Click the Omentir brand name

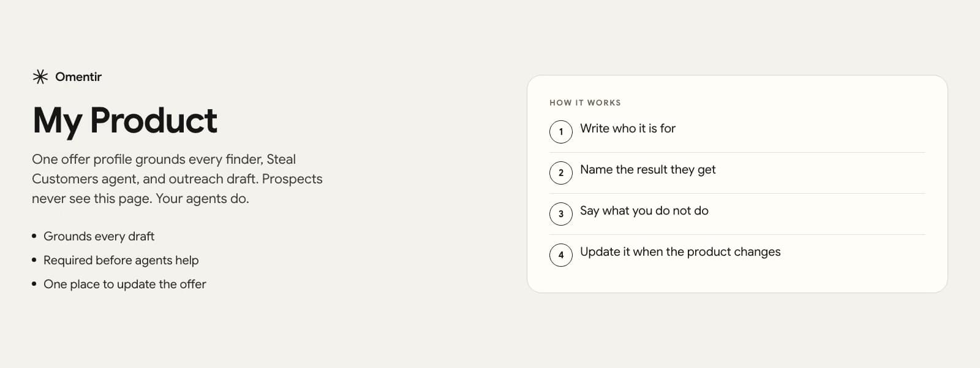pos(78,77)
